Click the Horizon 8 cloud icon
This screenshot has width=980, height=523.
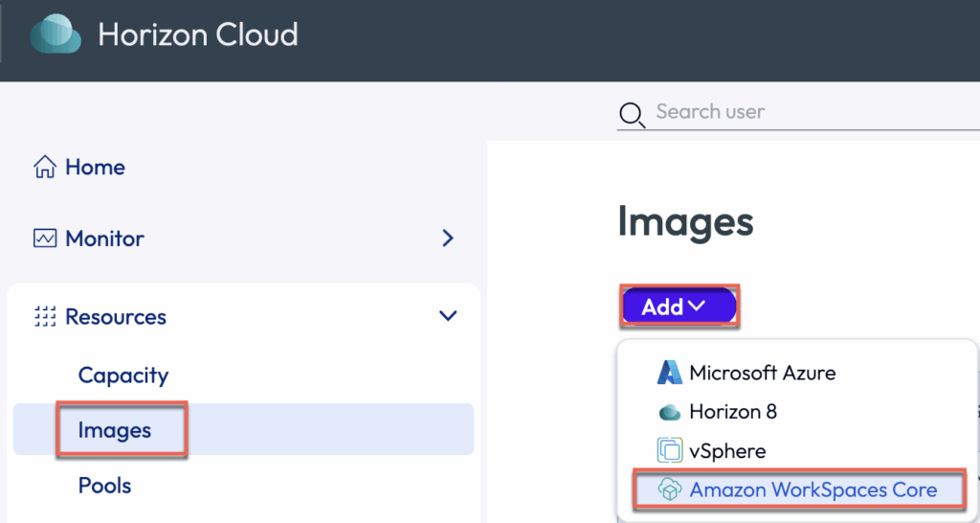tap(669, 413)
